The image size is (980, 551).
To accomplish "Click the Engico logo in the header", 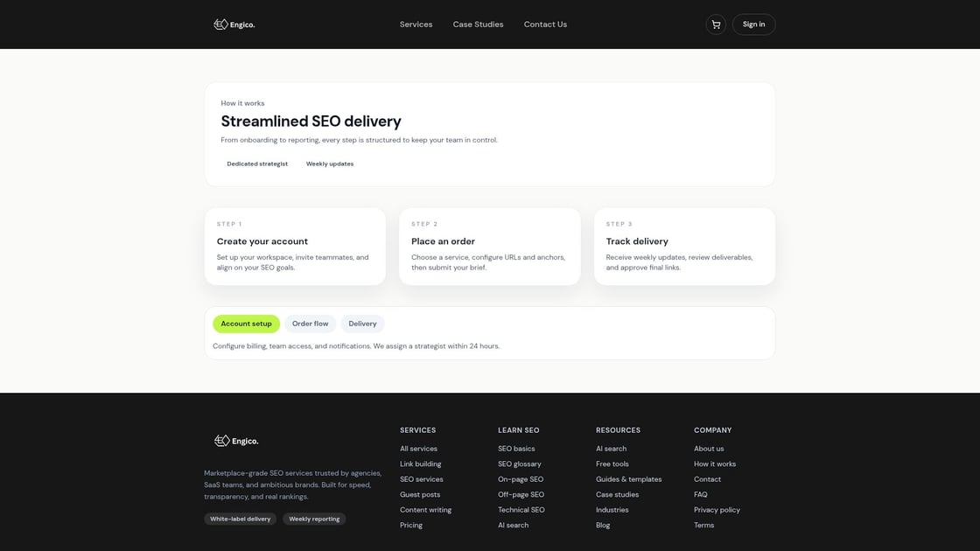I will pyautogui.click(x=233, y=24).
